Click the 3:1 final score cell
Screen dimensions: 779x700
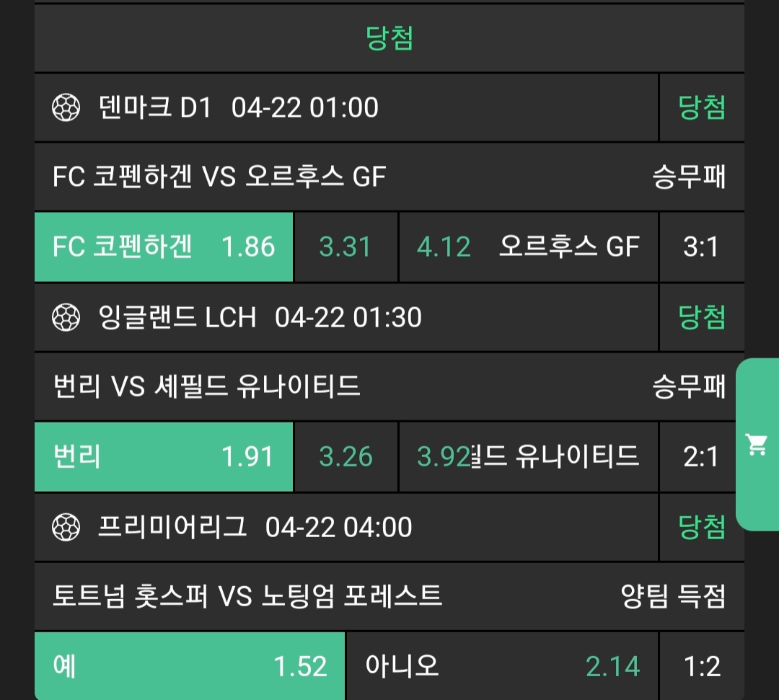pyautogui.click(x=701, y=247)
